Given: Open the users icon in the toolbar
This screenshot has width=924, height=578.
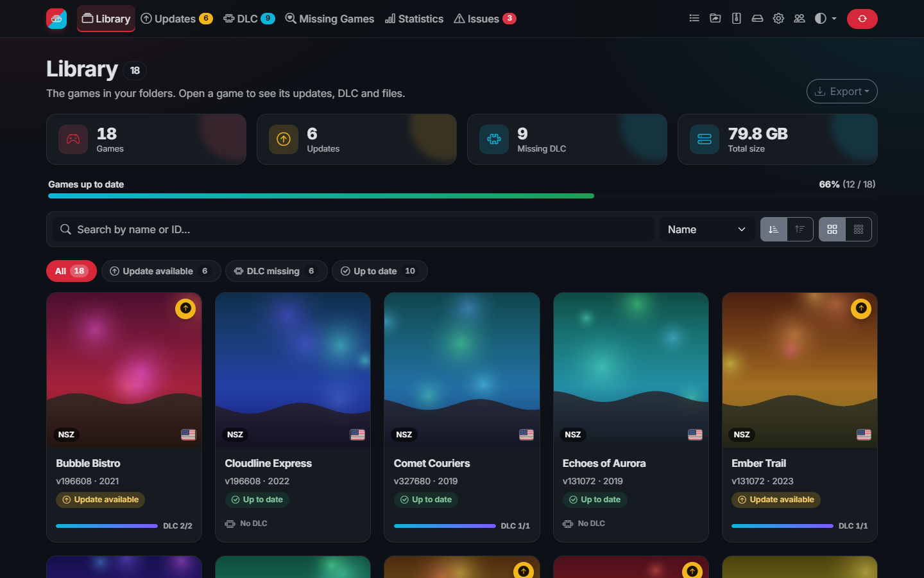Looking at the screenshot, I should (x=800, y=19).
